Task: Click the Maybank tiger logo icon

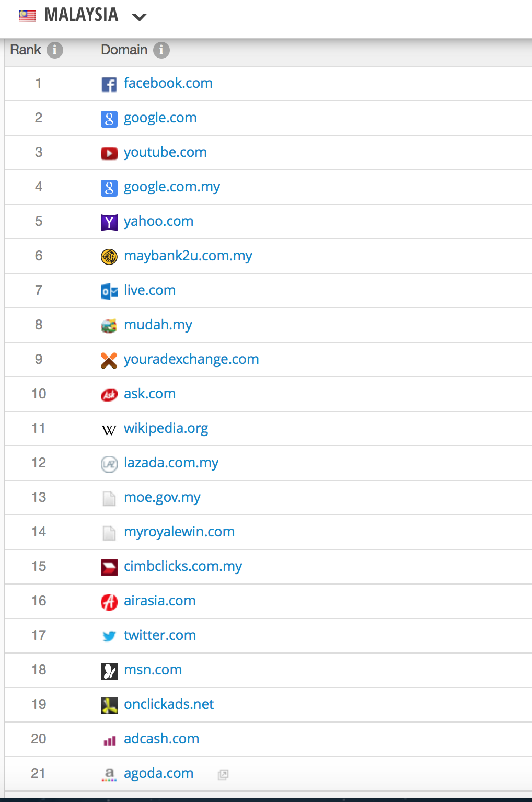Action: [109, 257]
